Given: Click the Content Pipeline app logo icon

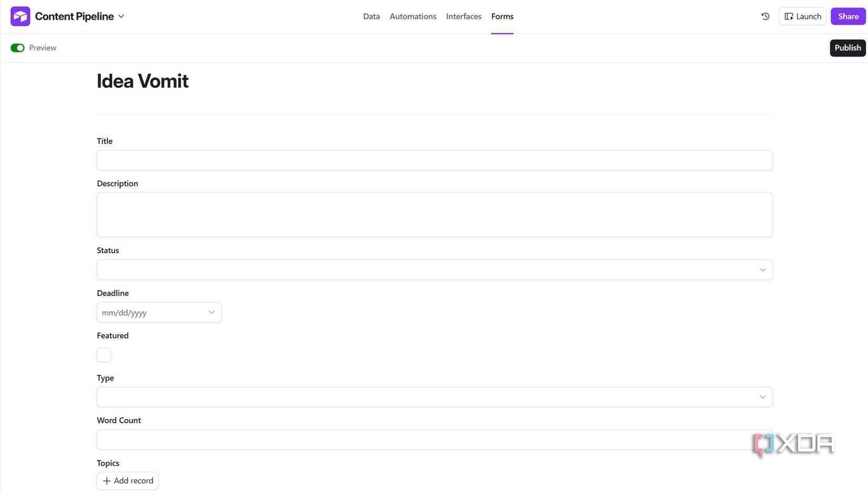Looking at the screenshot, I should pos(20,16).
